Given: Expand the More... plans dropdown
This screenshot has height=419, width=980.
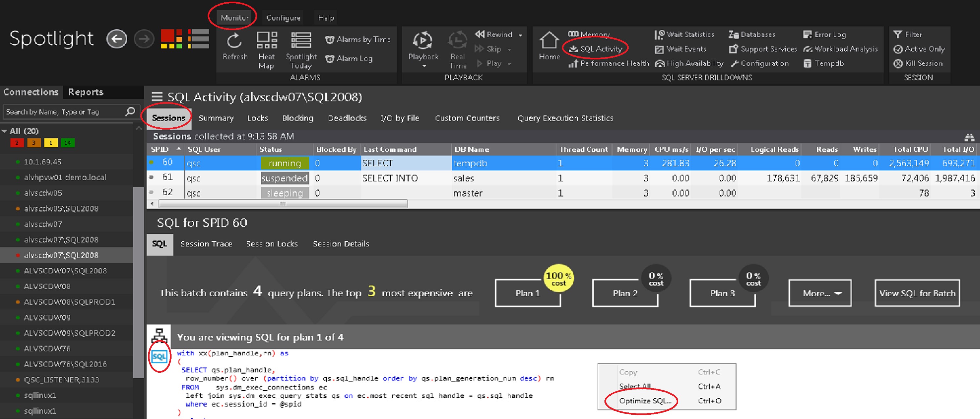Looking at the screenshot, I should tap(820, 293).
